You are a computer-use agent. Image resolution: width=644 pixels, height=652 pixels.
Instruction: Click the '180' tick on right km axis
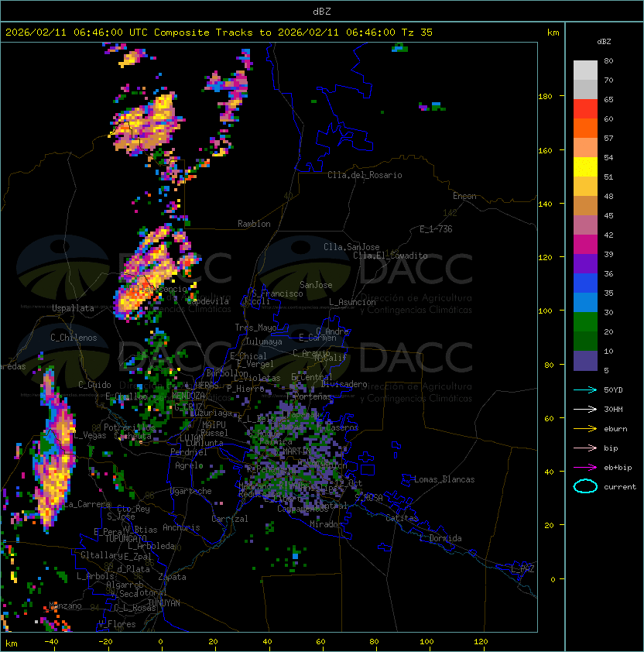tap(545, 97)
